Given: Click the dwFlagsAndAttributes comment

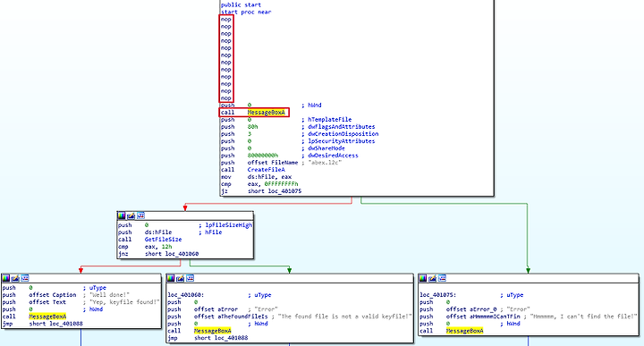Looking at the screenshot, I should coord(342,127).
